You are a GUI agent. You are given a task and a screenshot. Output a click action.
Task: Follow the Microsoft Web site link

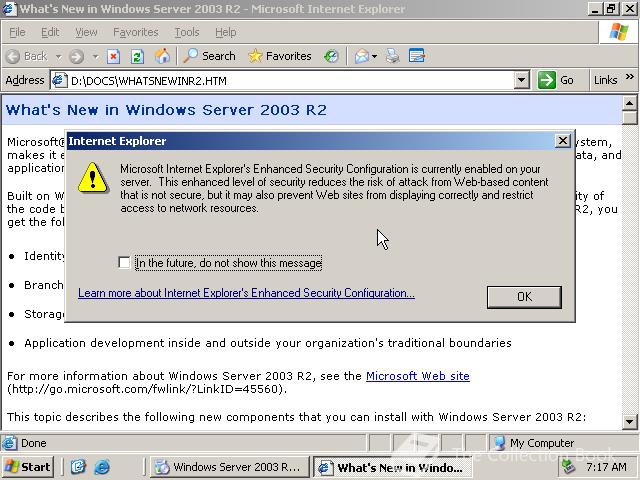coord(418,376)
